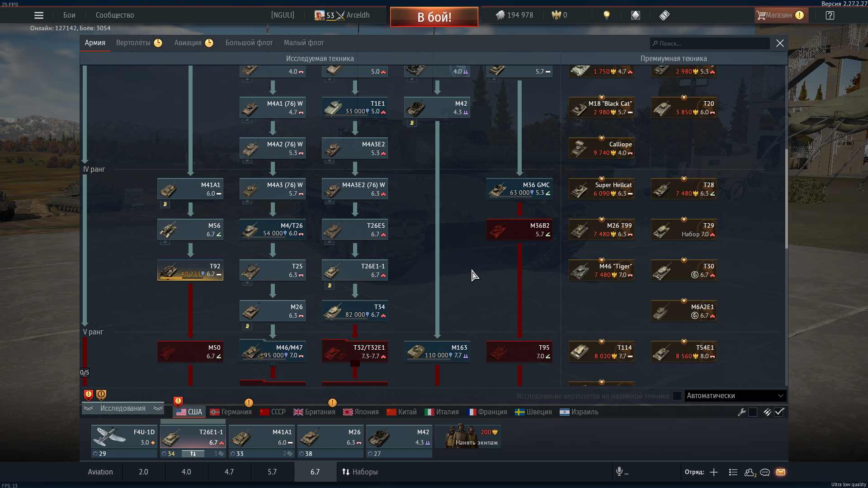
Task: Switch to the Авиация tab
Action: [193, 43]
